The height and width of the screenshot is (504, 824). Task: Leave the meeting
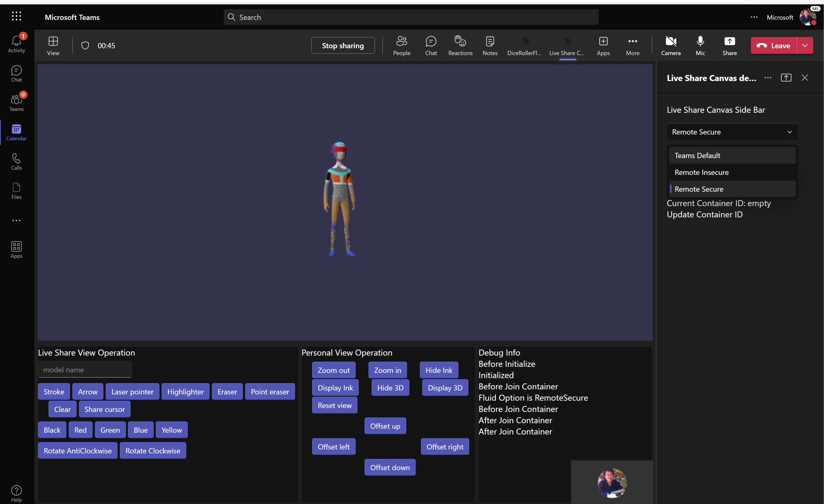(773, 45)
